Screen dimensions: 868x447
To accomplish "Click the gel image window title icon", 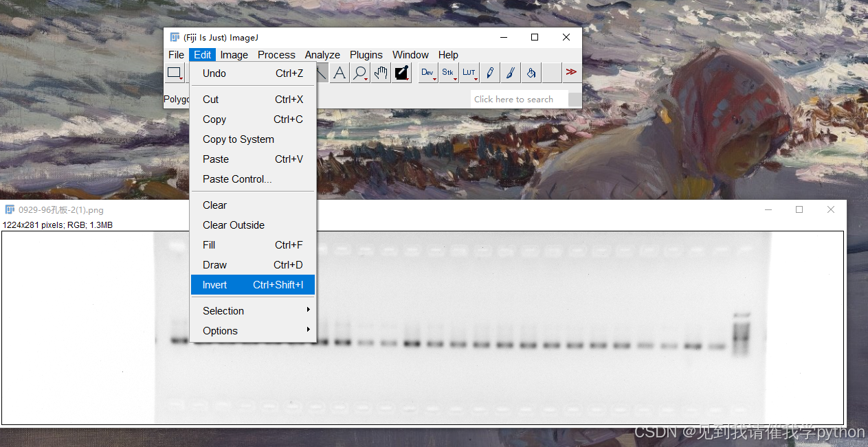I will click(x=10, y=210).
